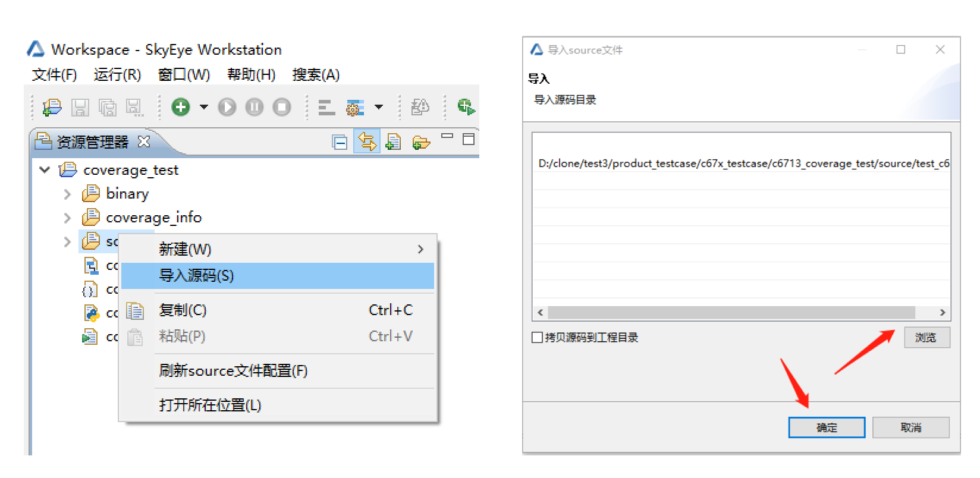Choose 打开所在位置(L) from context menu
The height and width of the screenshot is (478, 980).
pos(278,405)
